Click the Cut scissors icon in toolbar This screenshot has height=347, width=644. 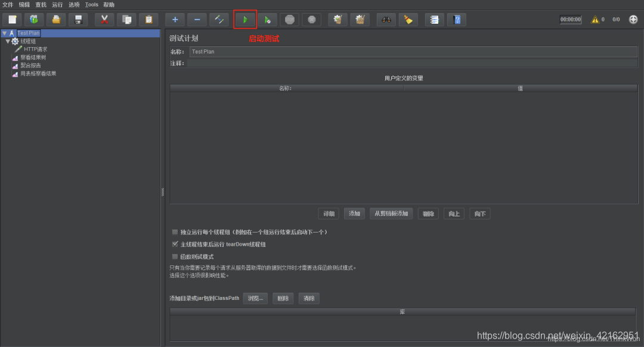104,19
